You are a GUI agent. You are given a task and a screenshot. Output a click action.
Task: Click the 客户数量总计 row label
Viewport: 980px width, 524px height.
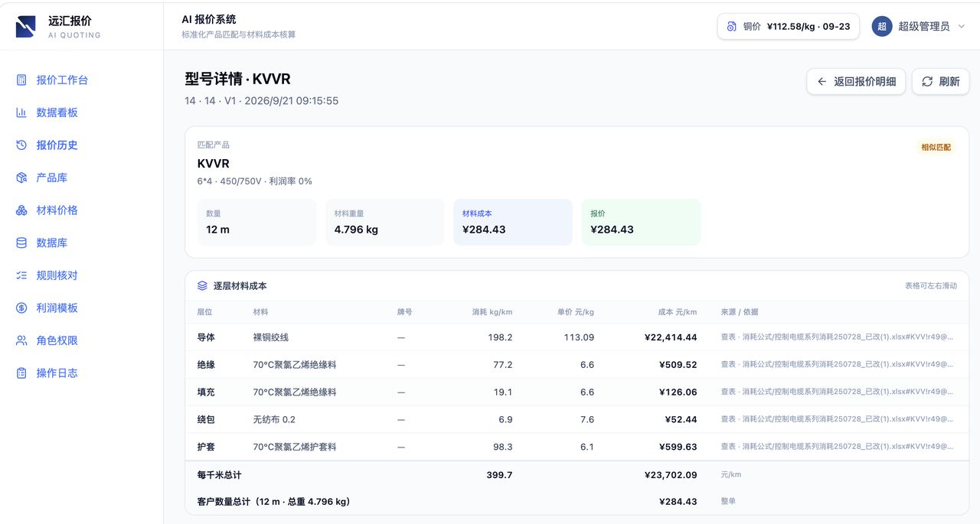point(273,502)
